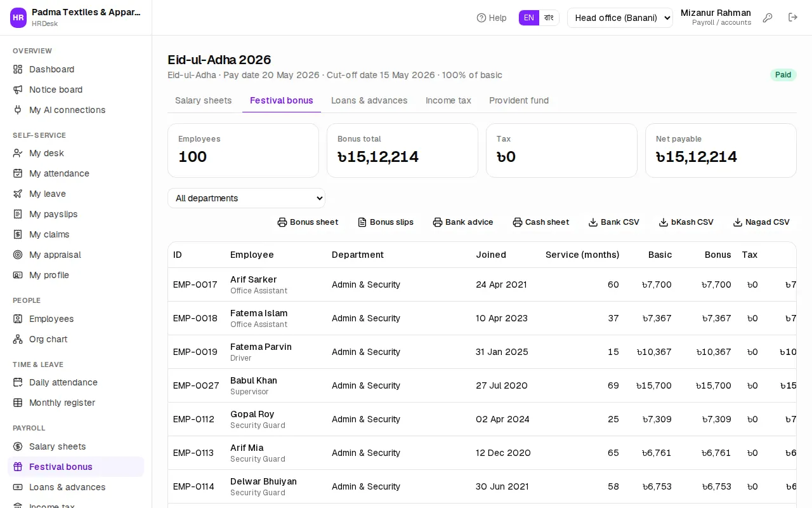Click the Festival bonus gift icon in sidebar
The height and width of the screenshot is (508, 812).
(x=18, y=467)
